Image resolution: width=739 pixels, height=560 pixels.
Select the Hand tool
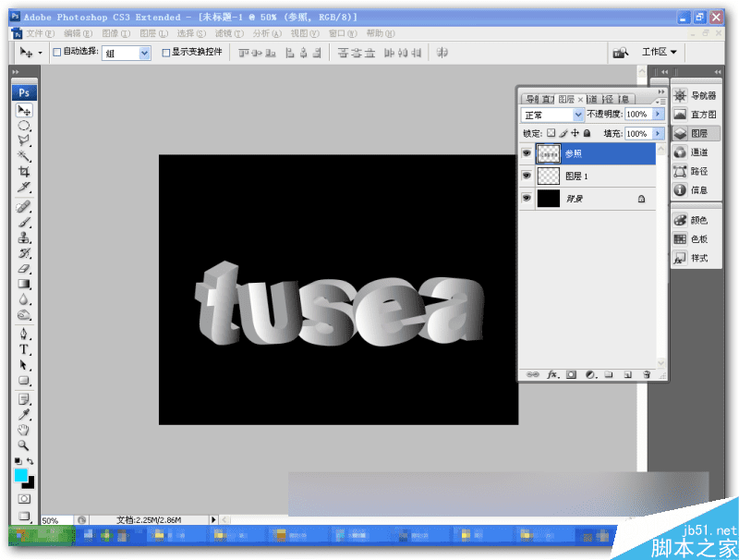tap(24, 429)
